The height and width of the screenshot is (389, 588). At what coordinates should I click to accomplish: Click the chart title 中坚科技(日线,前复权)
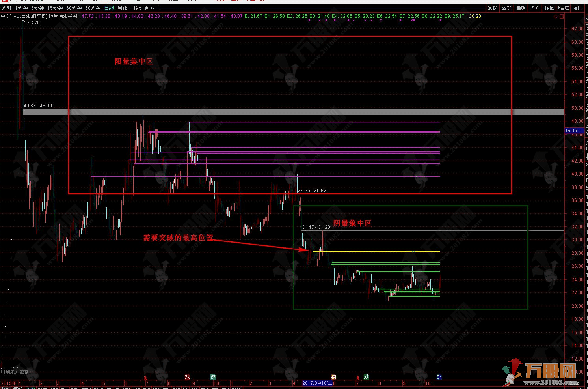click(x=24, y=16)
